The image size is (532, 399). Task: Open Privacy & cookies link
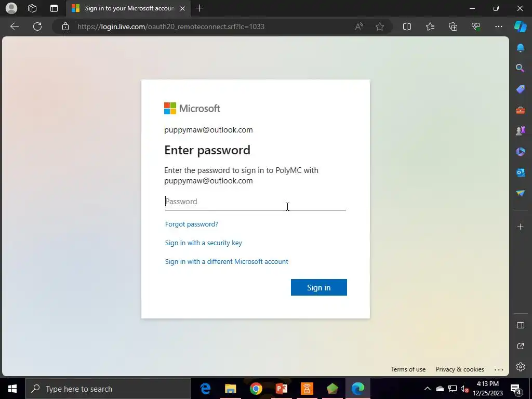460,369
